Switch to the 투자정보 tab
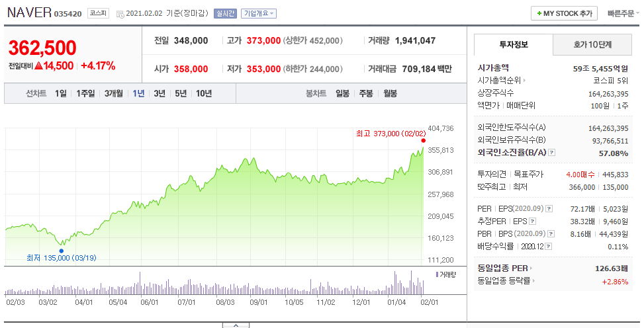 514,45
